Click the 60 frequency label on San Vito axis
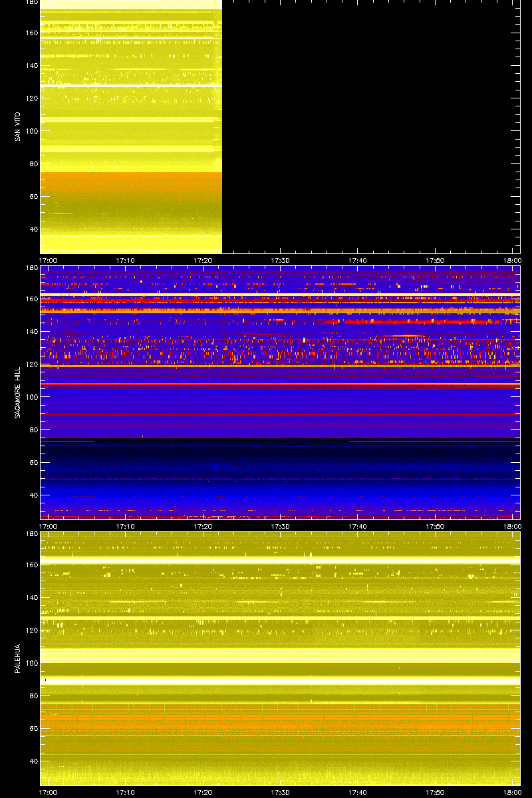Screen dimensions: 532x798 tap(34, 197)
